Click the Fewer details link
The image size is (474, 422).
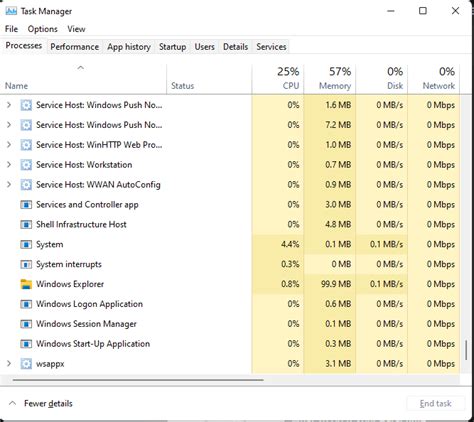48,404
